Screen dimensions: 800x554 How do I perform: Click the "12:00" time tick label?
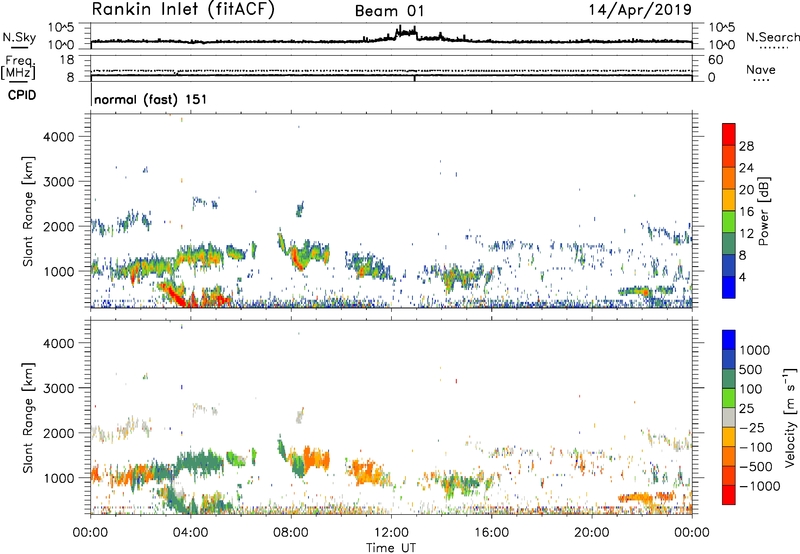click(x=391, y=533)
